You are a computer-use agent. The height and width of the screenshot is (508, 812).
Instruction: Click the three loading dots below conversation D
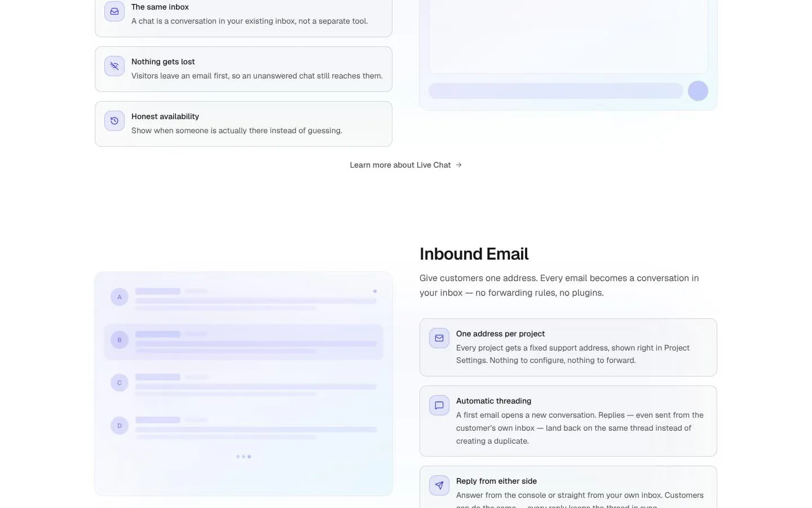point(244,457)
